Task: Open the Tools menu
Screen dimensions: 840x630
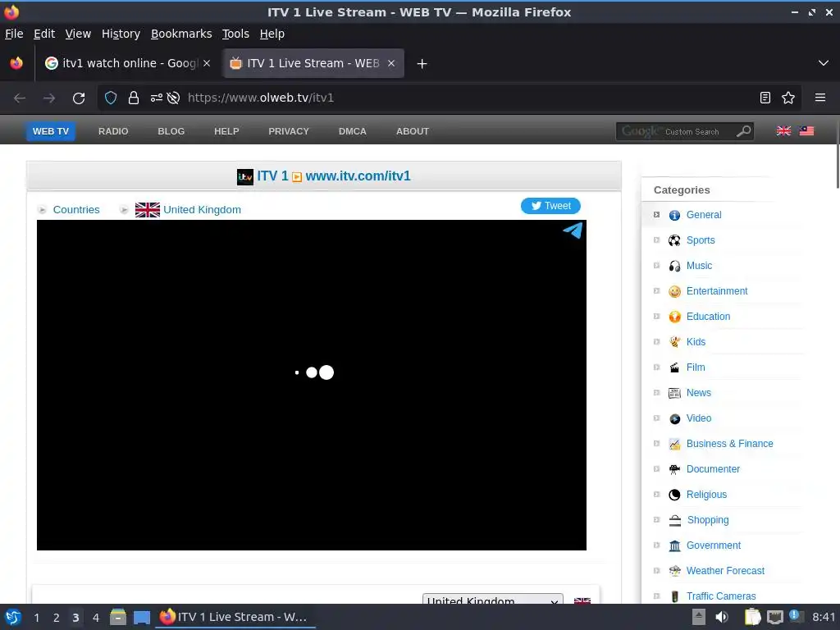Action: [x=235, y=34]
